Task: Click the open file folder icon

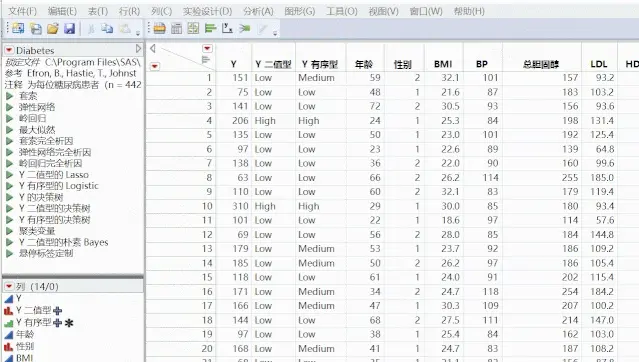Action: click(53, 29)
